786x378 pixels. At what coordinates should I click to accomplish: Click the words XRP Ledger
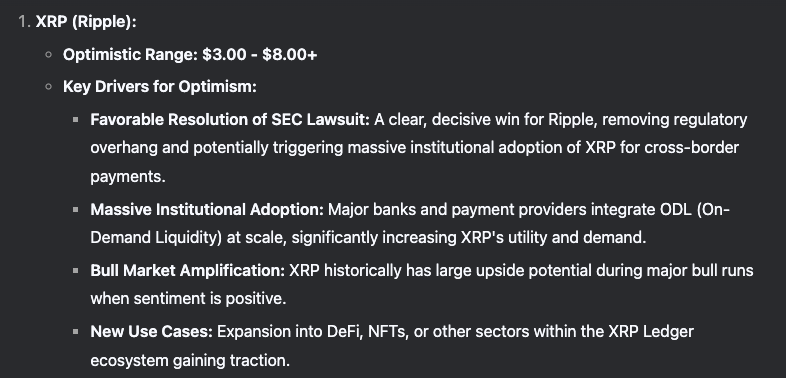click(x=651, y=331)
